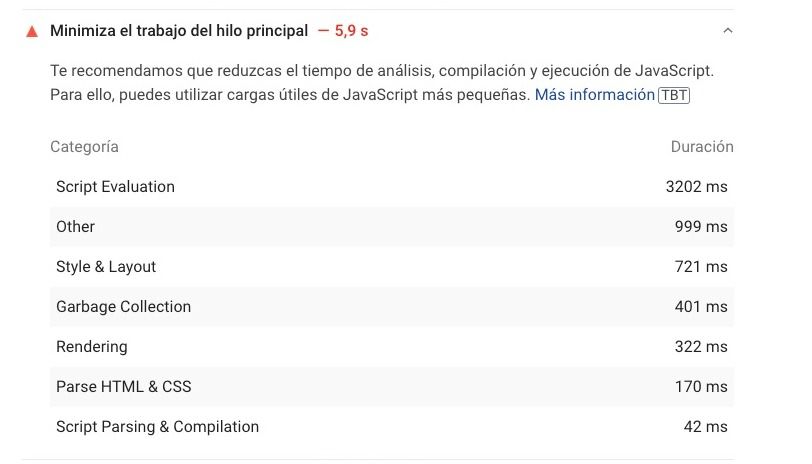
Task: Click the 721 ms duration value
Action: [701, 266]
